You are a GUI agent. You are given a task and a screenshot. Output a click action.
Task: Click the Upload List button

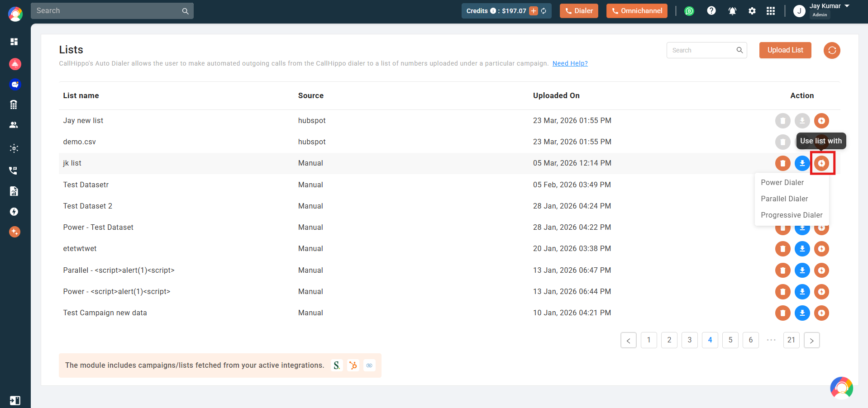(785, 50)
